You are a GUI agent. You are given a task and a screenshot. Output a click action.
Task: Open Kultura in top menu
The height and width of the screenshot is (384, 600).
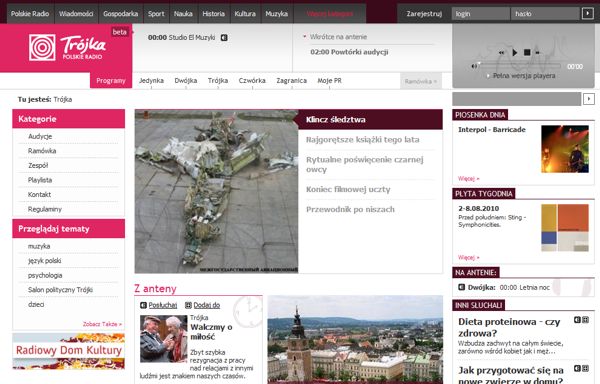245,14
